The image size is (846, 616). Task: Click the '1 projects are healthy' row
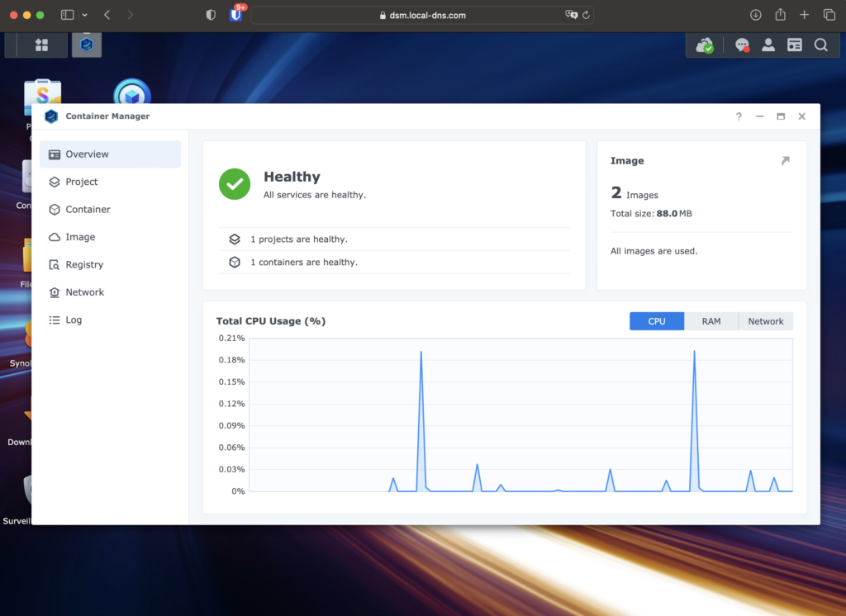(x=298, y=239)
